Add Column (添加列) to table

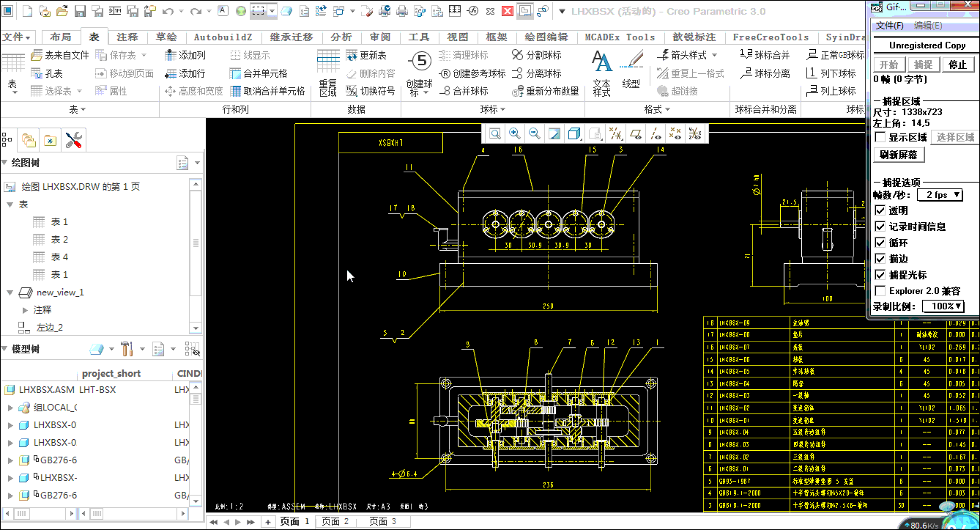(x=185, y=55)
